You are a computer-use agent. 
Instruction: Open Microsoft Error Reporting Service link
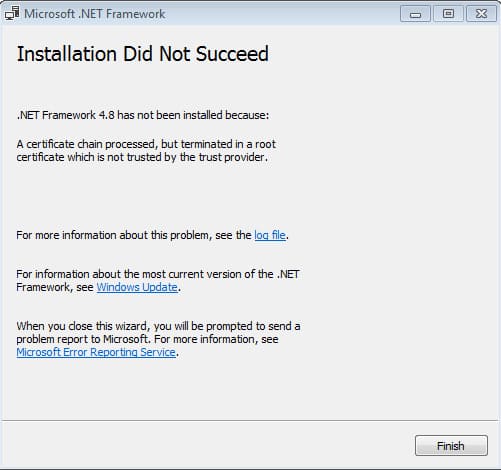(96, 352)
